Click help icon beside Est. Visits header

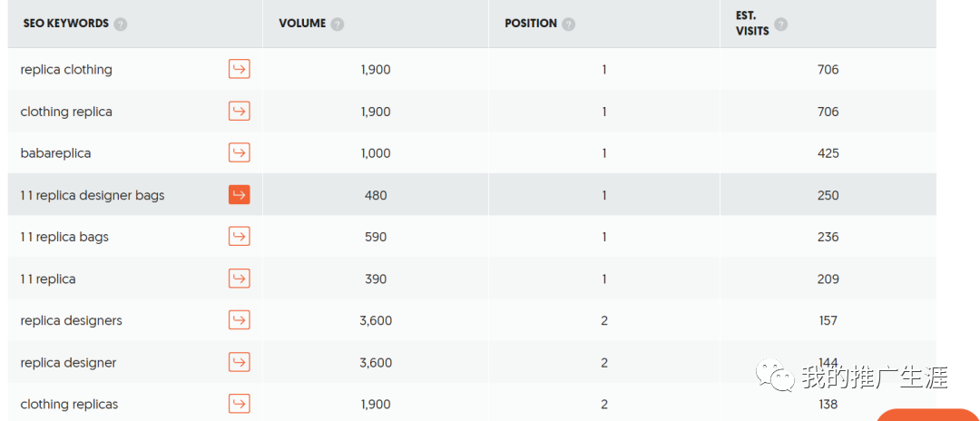pos(780,24)
